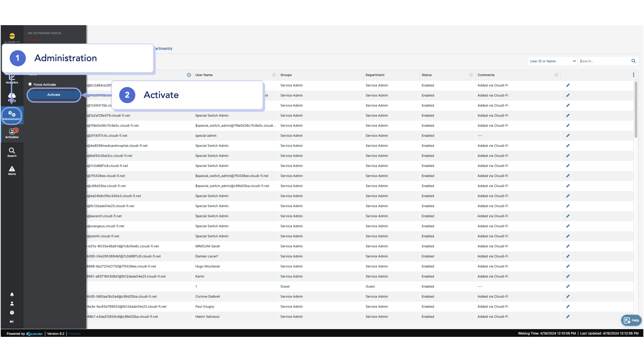The width and height of the screenshot is (644, 362).
Task: Click the notifications bell icon
Action: 12,295
